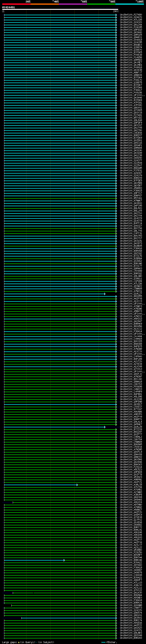Open hit UniRef100_O24320
The image size is (146, 644).
131,22
